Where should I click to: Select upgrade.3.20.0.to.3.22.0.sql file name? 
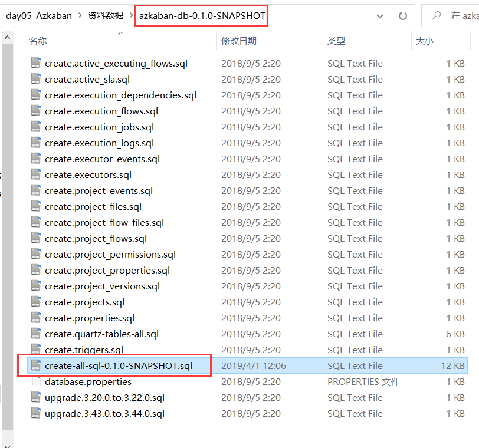104,398
